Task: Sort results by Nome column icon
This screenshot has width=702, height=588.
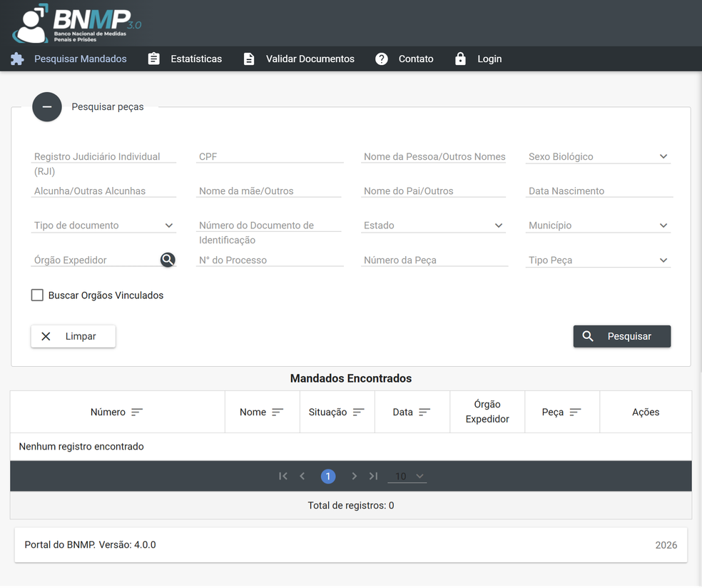Action: coord(278,412)
